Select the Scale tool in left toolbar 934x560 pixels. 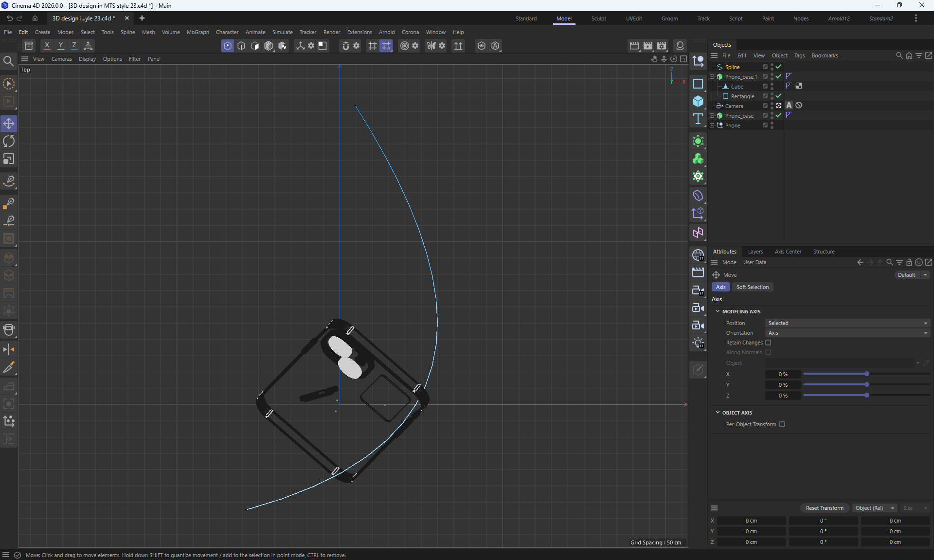[x=9, y=159]
